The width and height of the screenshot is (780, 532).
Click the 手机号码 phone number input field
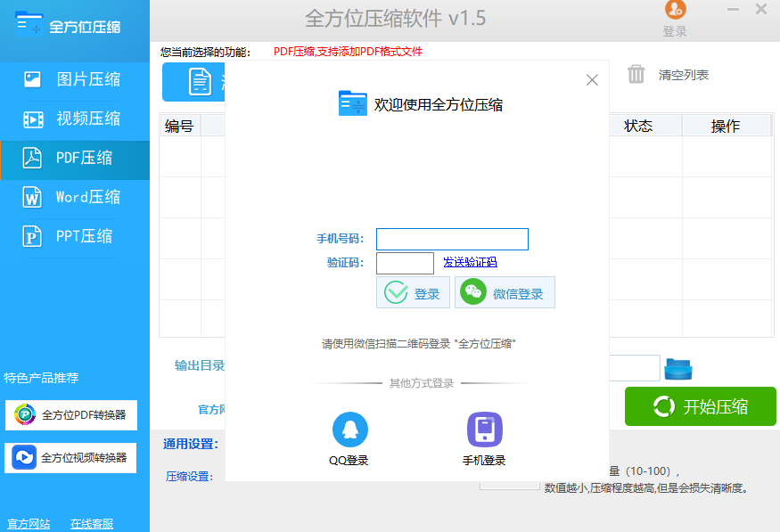pos(452,239)
